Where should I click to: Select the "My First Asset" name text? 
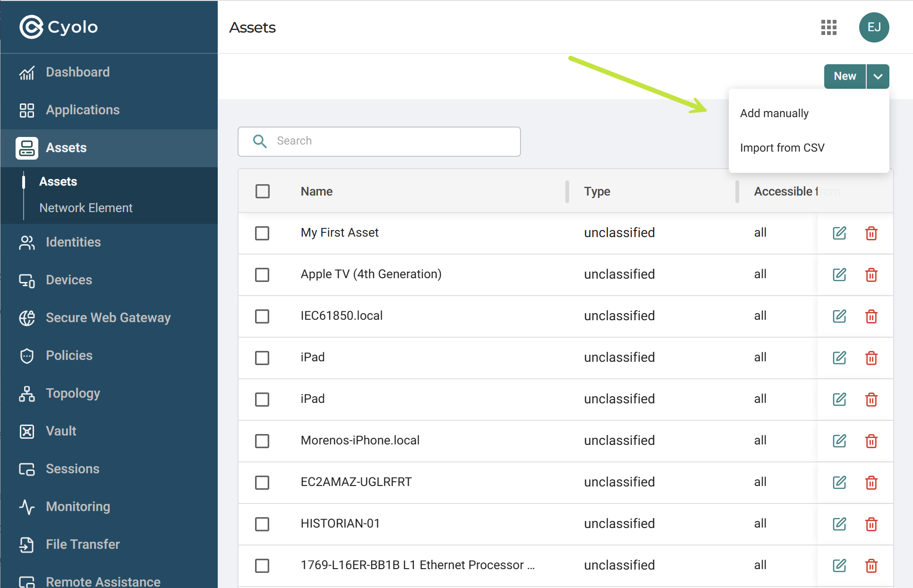pyautogui.click(x=340, y=233)
